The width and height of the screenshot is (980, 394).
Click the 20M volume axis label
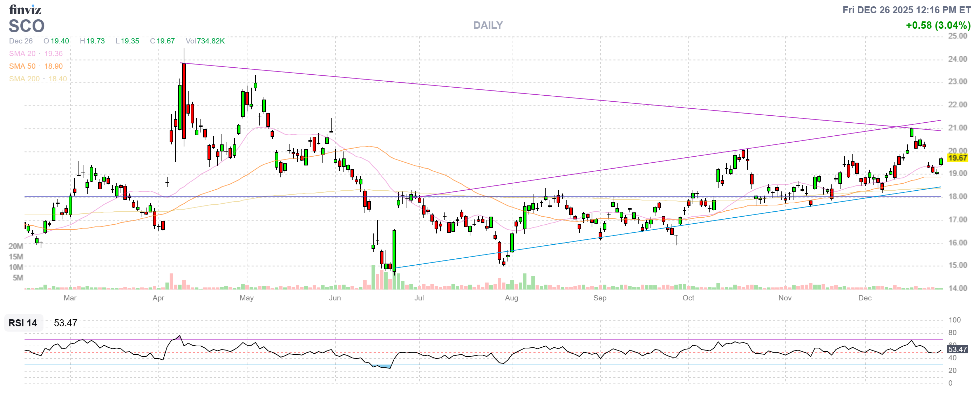coord(16,246)
